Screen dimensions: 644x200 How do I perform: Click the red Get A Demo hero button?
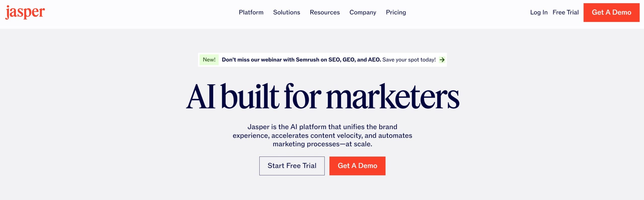point(357,166)
